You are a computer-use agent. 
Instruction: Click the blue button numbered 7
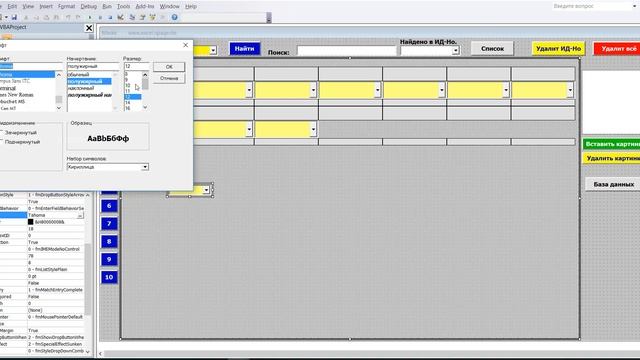point(109,223)
